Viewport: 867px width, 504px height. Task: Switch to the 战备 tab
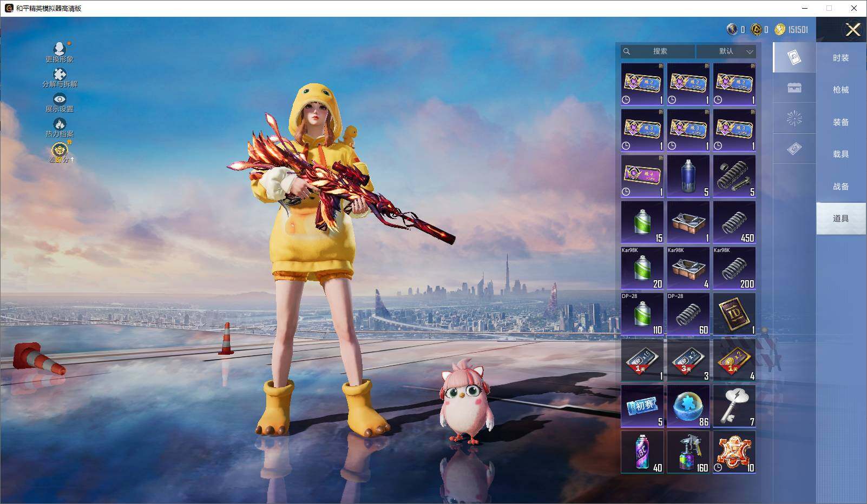pos(841,187)
